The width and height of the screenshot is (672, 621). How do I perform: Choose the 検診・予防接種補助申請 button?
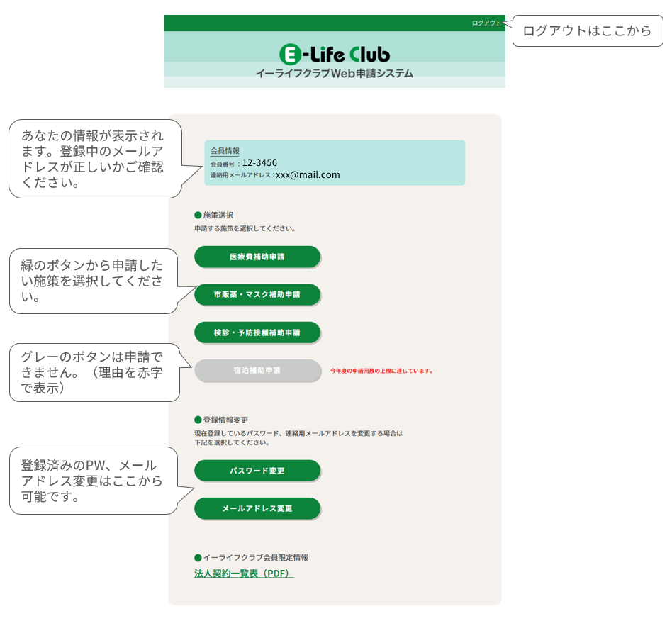[x=257, y=332]
